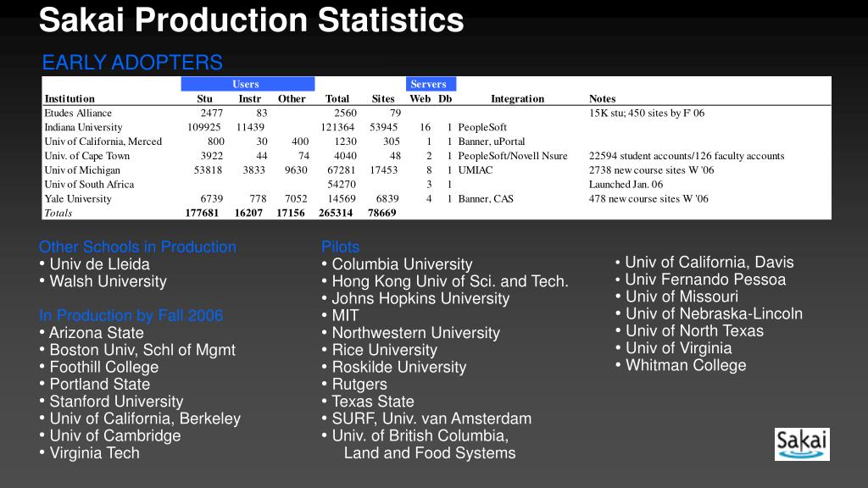Click "Univ of California, Berkeley"
The height and width of the screenshot is (488, 868).
(x=140, y=419)
